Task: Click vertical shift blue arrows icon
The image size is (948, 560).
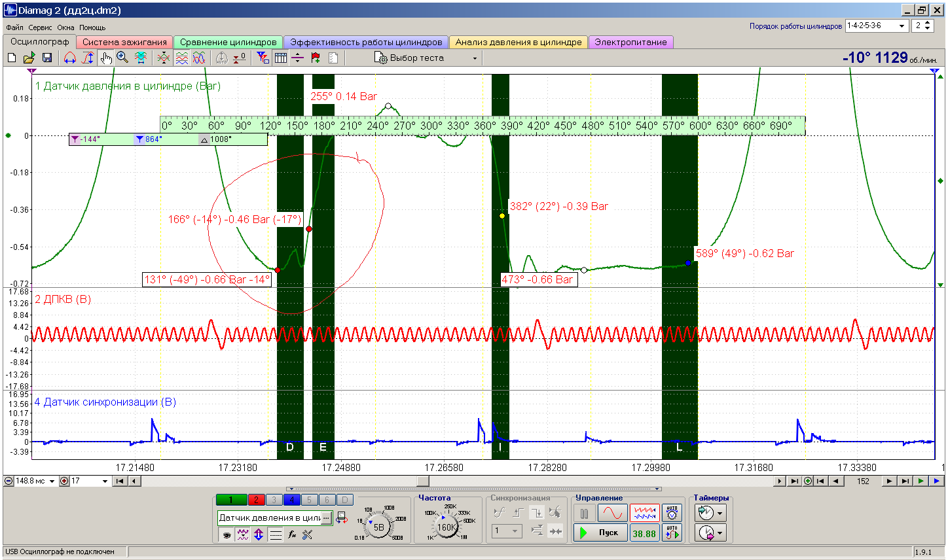Action: 259,534
